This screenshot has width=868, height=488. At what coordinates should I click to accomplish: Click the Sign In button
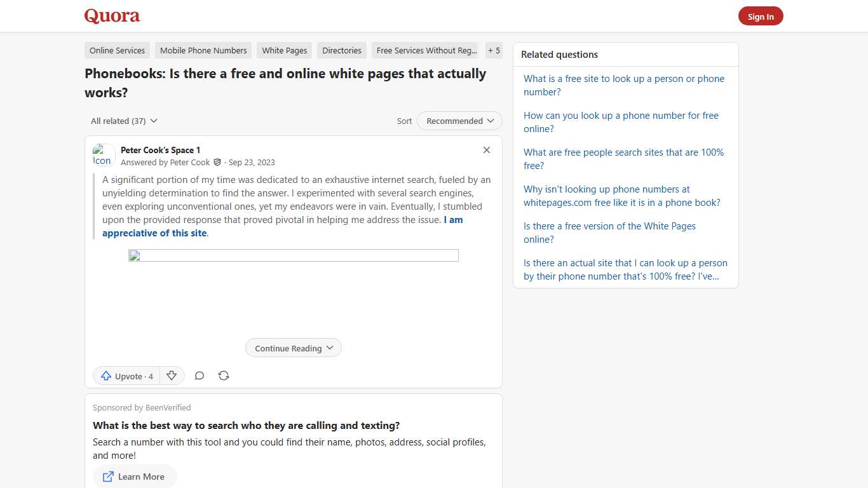761,16
